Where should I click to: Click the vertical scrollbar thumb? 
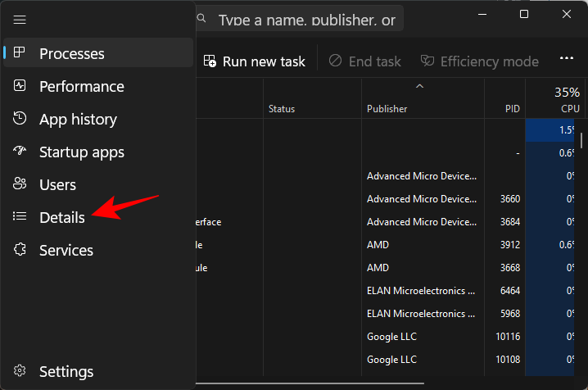[581, 139]
